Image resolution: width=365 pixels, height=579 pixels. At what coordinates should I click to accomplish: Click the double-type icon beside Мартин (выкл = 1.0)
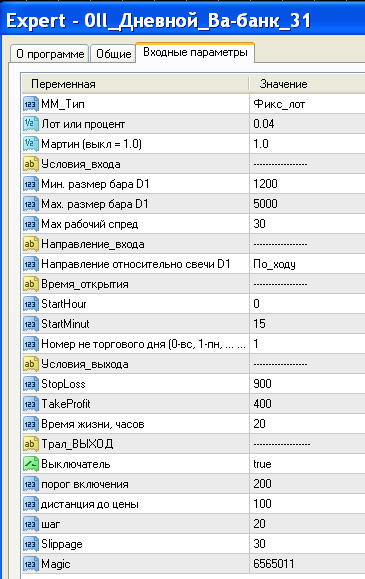[x=31, y=144]
